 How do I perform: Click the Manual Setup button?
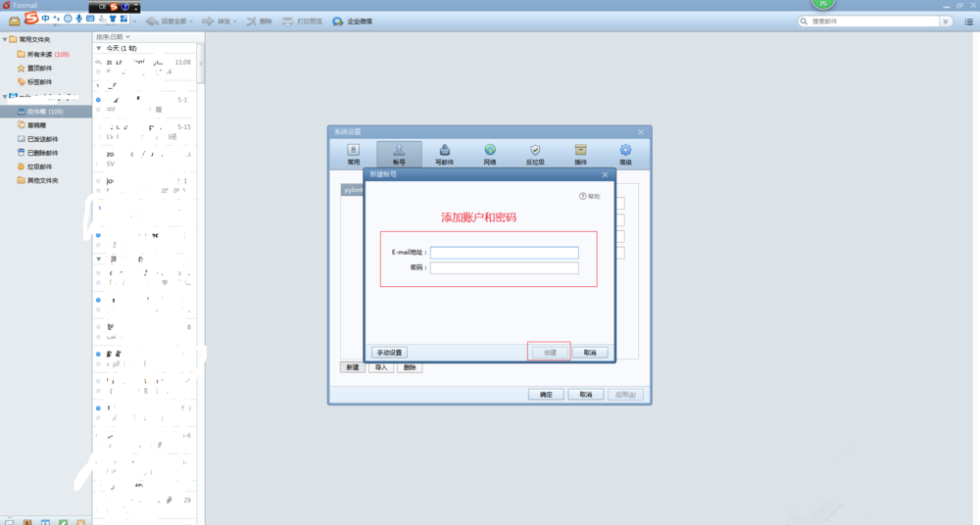pyautogui.click(x=389, y=353)
